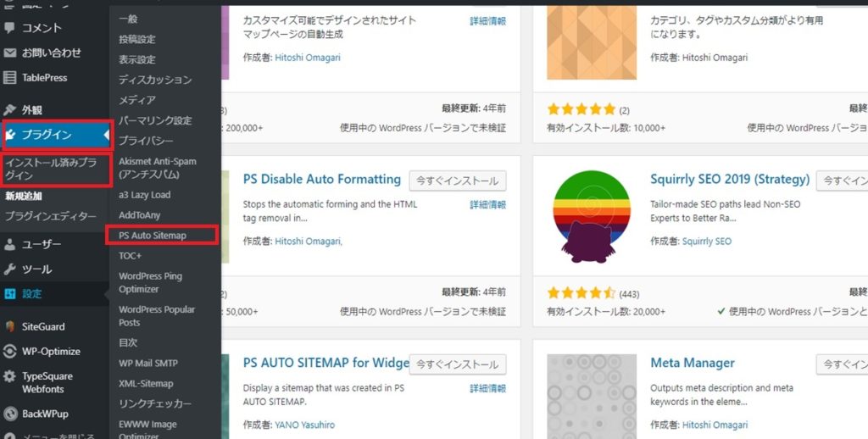
Task: Open AddToAny settings
Action: point(140,214)
